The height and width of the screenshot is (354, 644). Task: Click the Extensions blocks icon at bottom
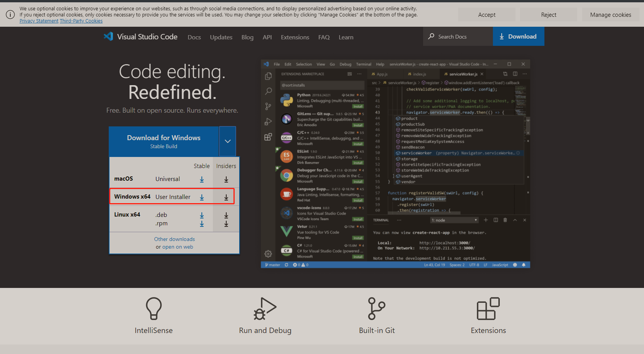click(488, 309)
